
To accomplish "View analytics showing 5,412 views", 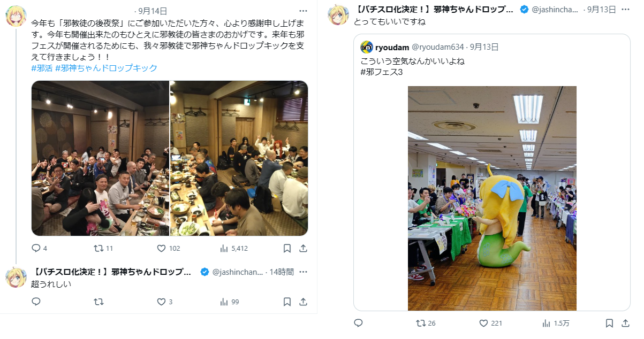I will 224,248.
